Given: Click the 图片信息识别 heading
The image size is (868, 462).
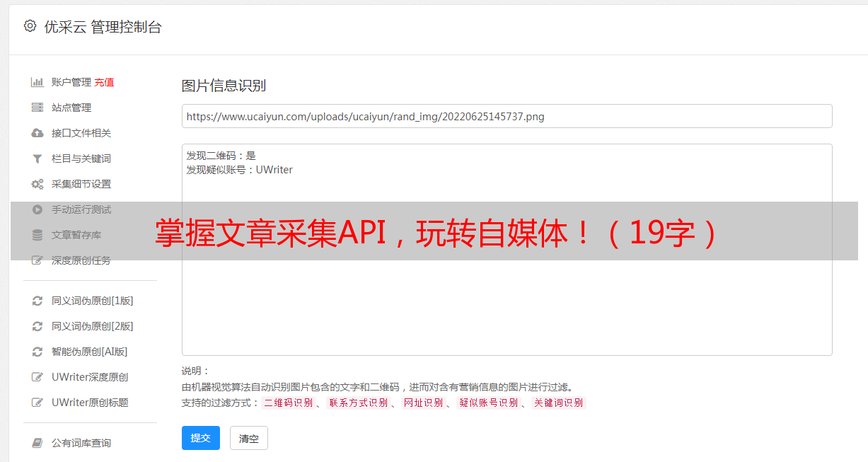Looking at the screenshot, I should click(x=224, y=86).
